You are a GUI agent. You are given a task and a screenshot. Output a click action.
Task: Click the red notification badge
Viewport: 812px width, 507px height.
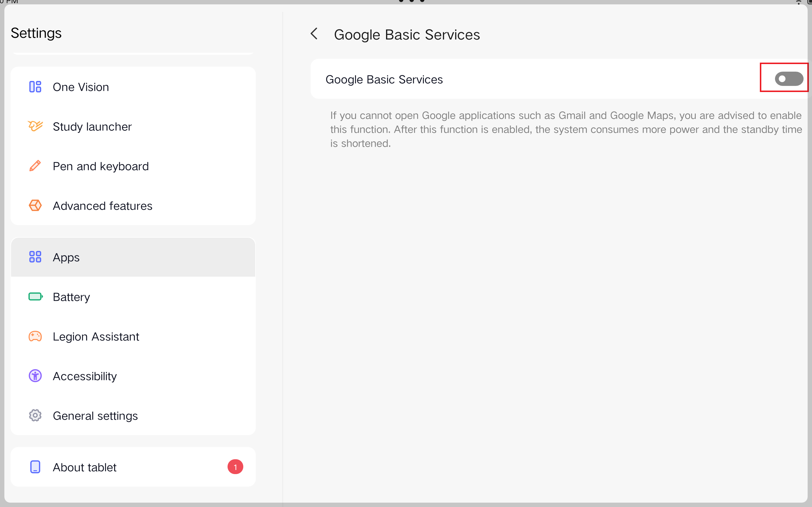pos(235,467)
